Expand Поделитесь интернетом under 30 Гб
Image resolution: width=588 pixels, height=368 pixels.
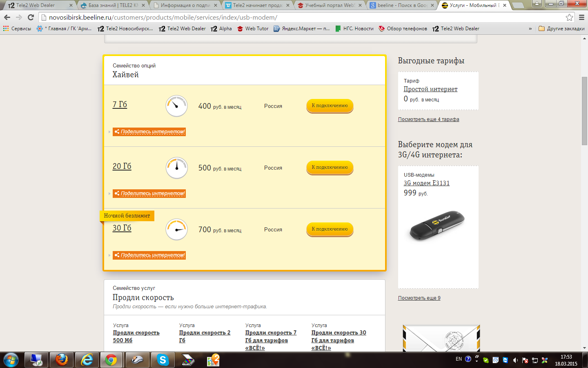point(149,255)
